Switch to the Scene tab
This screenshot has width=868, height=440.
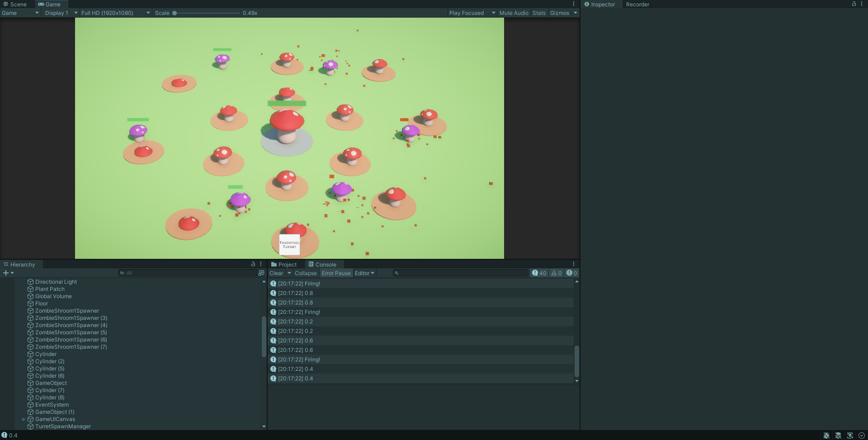[18, 4]
